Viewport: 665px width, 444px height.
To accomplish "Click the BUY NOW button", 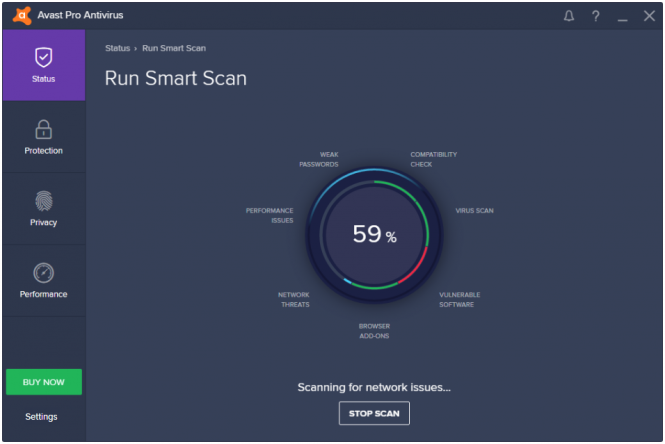I will 44,382.
